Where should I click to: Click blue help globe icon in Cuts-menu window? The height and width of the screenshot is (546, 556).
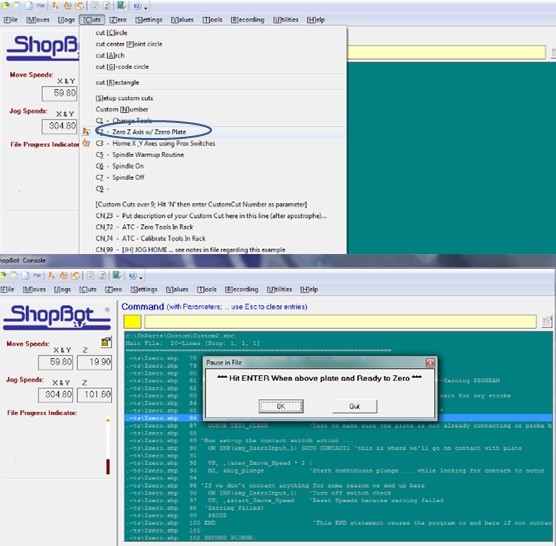click(137, 6)
